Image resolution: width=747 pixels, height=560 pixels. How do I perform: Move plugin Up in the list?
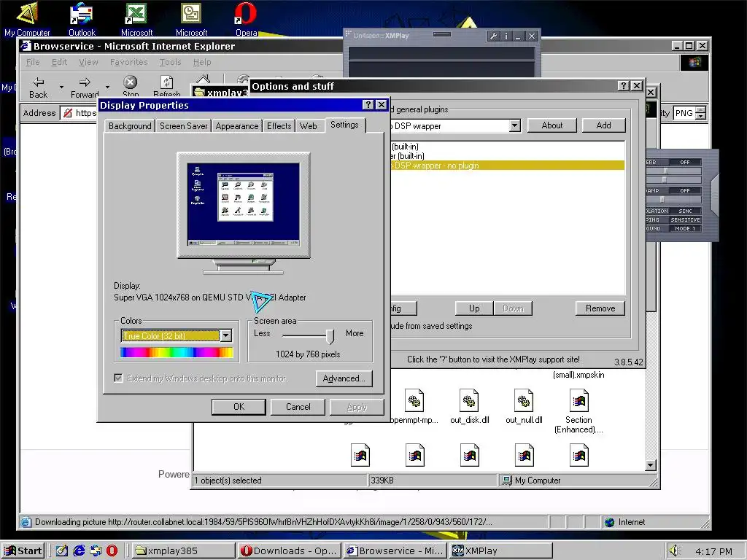(x=474, y=308)
